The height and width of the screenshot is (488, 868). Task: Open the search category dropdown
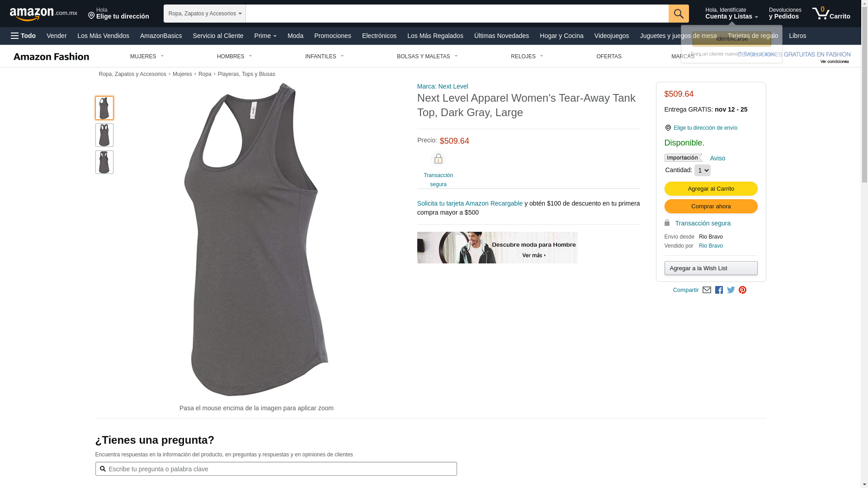point(204,14)
